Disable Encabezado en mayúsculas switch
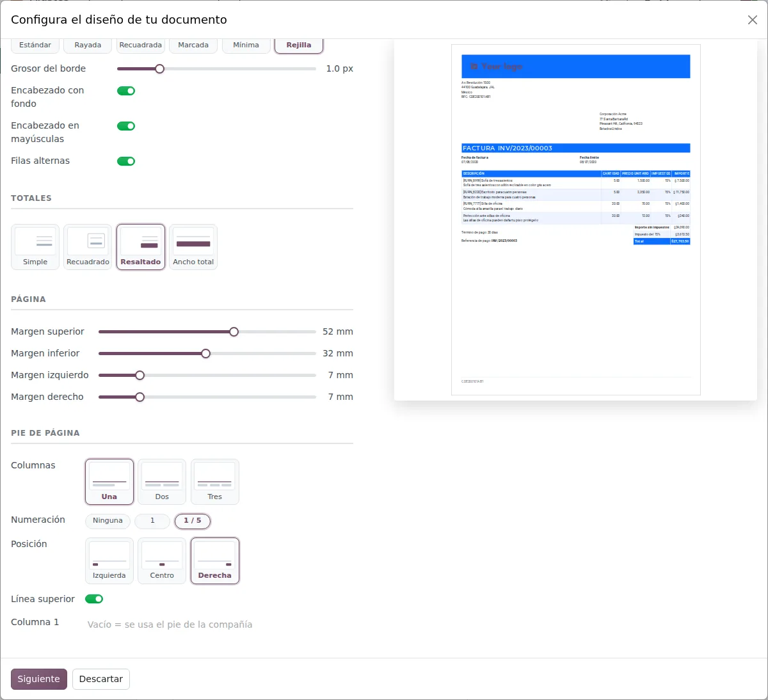768x700 pixels. coord(126,126)
